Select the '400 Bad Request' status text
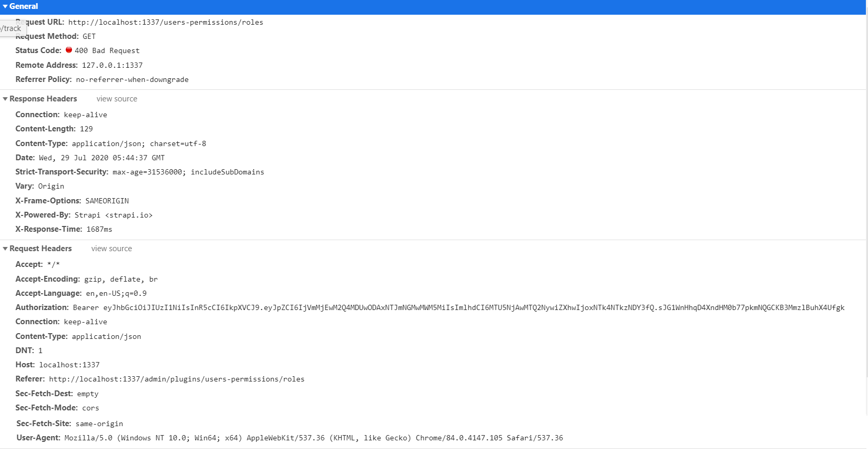This screenshot has width=868, height=454. click(107, 50)
